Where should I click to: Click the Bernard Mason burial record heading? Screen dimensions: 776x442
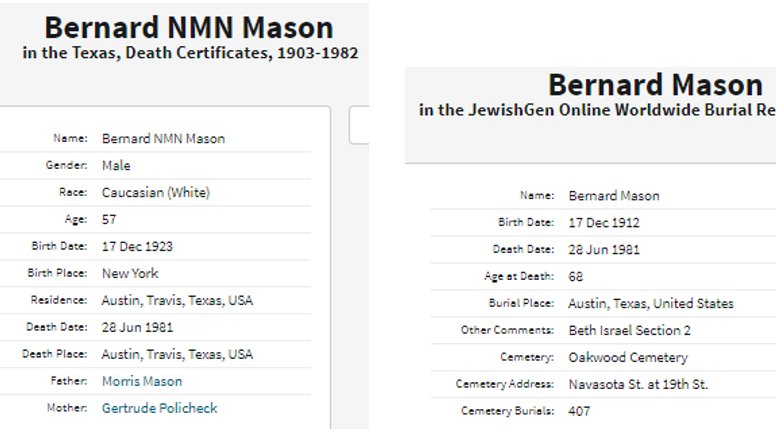(x=655, y=84)
